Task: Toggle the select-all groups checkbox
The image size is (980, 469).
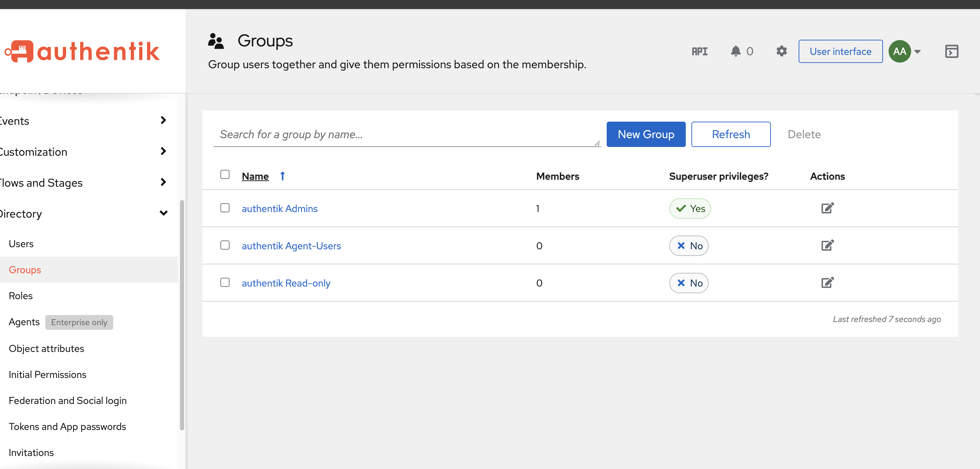Action: click(225, 175)
